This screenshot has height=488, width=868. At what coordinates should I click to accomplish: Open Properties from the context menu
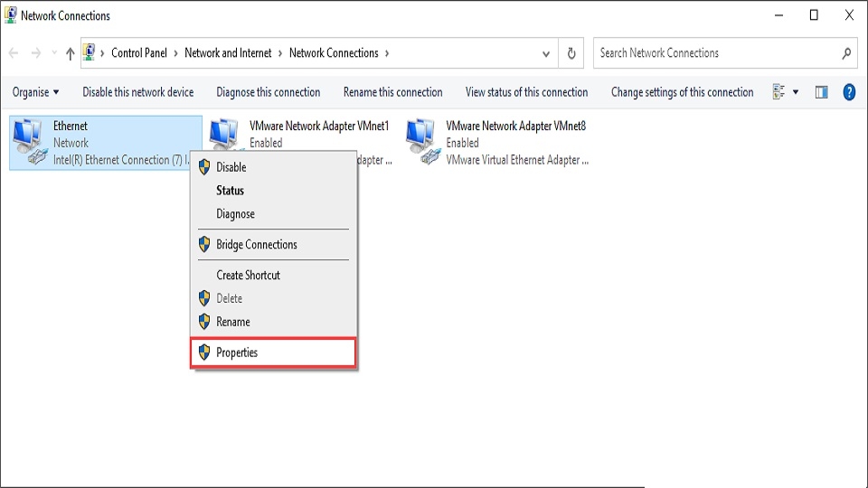point(273,352)
